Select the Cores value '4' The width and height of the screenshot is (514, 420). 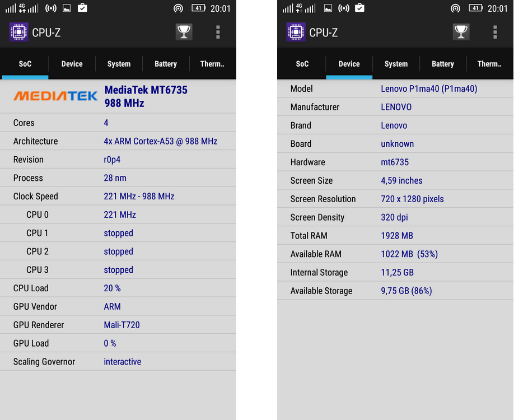pyautogui.click(x=106, y=123)
